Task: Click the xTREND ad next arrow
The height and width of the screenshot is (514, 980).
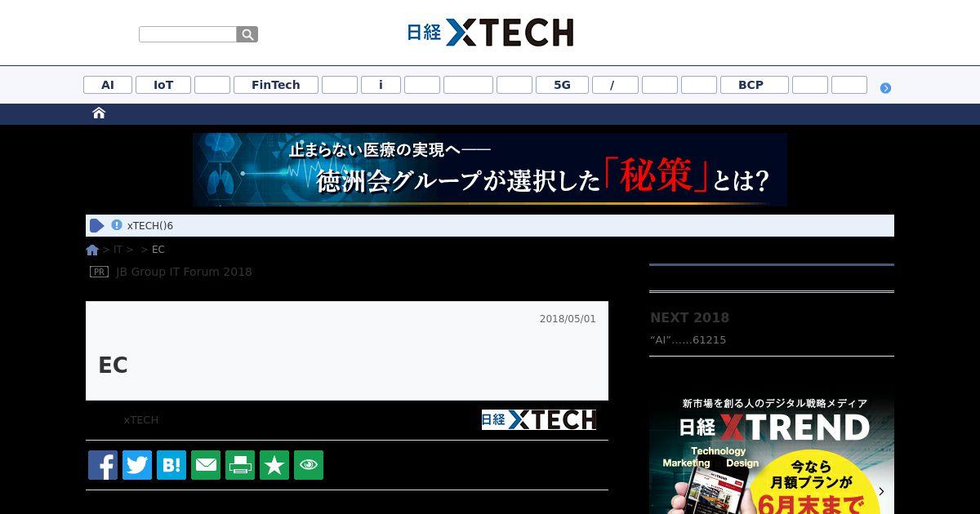Action: [x=881, y=492]
